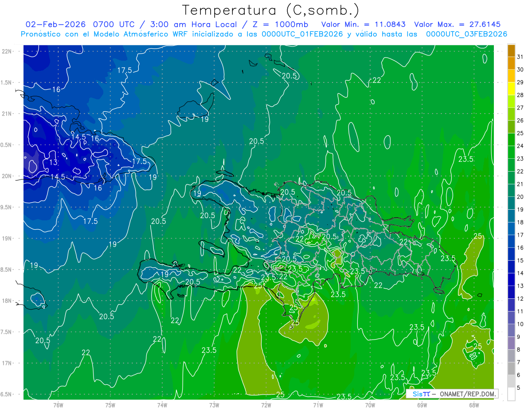Click the '71W' longitude axis label
532x411 pixels.
click(x=318, y=405)
